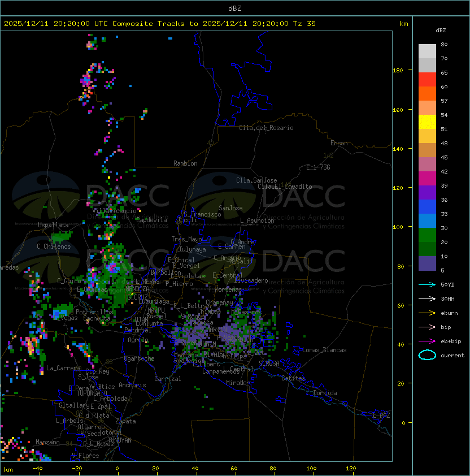Click the Tulumaya map label
The image size is (470, 476).
[193, 249]
